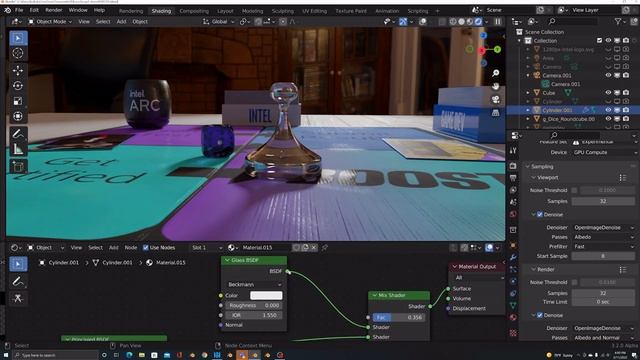Screen dimensions: 640x360
Task: Open viewport Passes Albedo dropdown
Action: click(x=604, y=237)
